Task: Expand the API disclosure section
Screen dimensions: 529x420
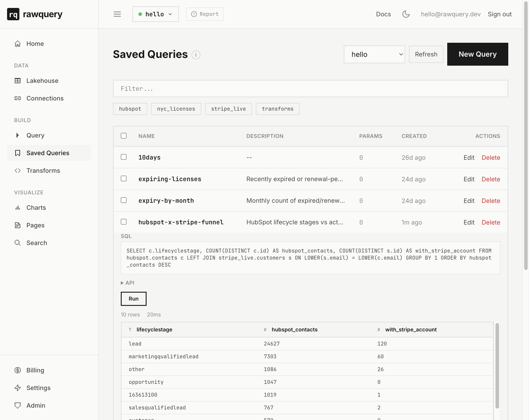Action: (128, 283)
